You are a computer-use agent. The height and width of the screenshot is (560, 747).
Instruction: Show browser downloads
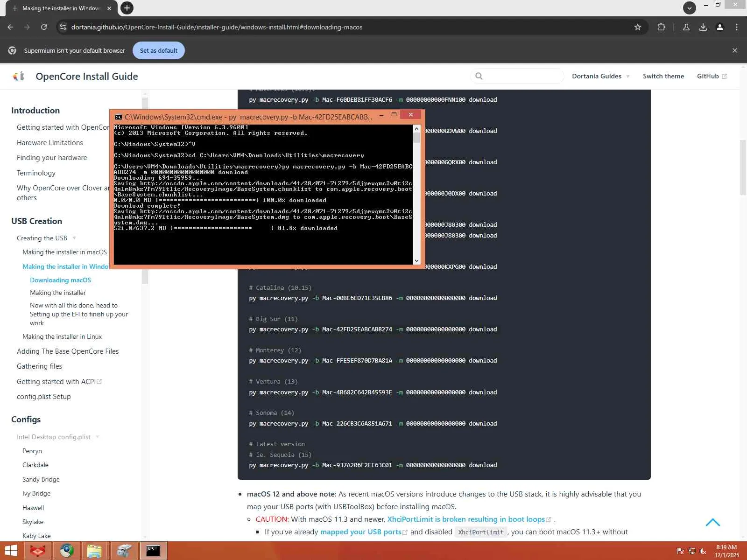pyautogui.click(x=703, y=27)
